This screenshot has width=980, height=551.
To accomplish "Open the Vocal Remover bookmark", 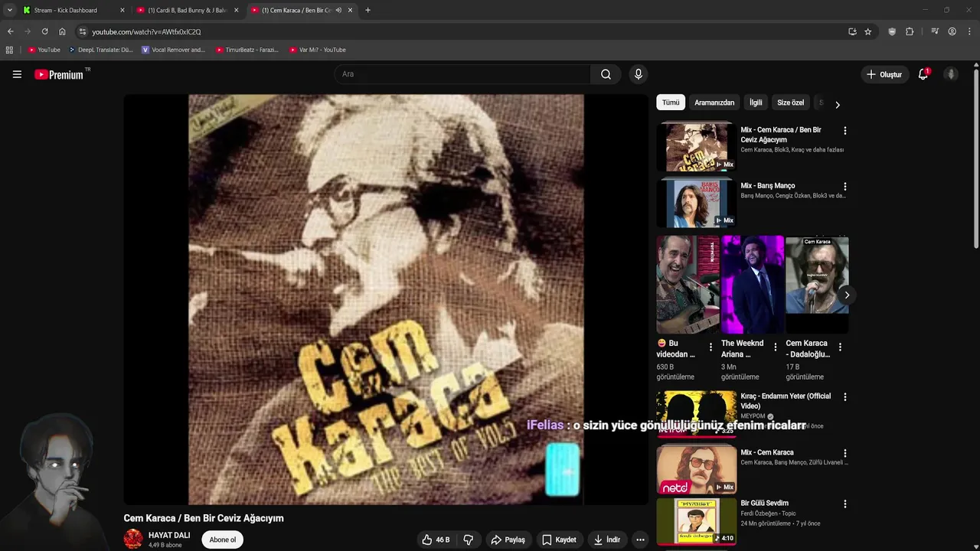I will coord(174,50).
